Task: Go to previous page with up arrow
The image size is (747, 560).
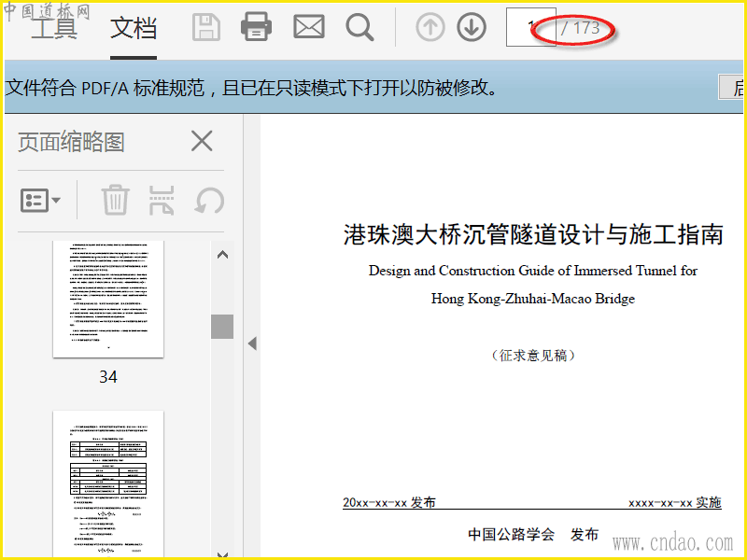Action: (430, 27)
